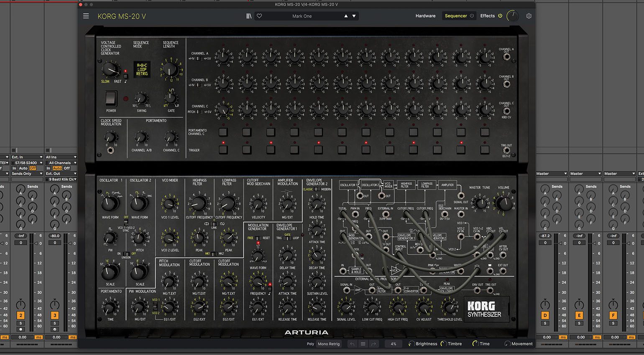Click the Clock Speed Modulation input jack

[110, 150]
